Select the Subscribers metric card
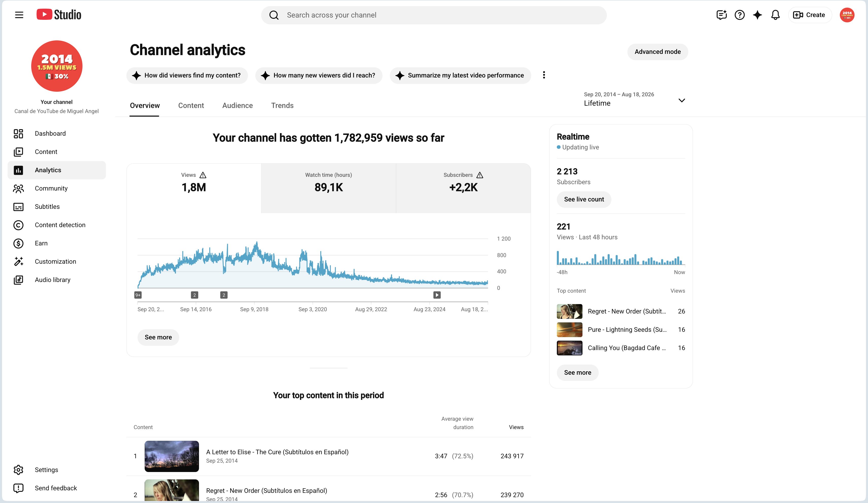This screenshot has width=868, height=503. click(463, 188)
